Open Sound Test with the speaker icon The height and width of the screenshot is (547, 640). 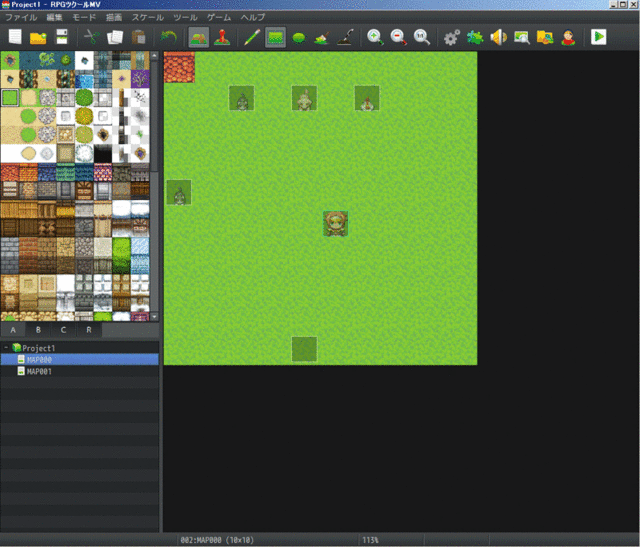pos(498,37)
